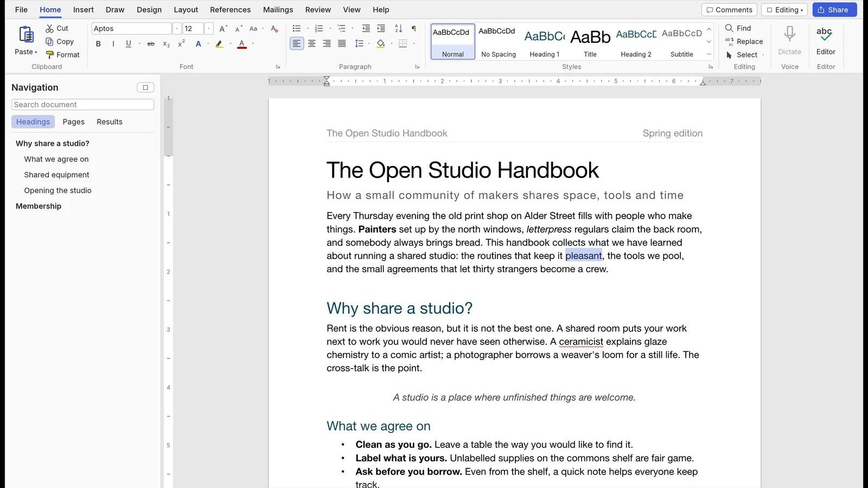Open the Comments pane

[730, 10]
